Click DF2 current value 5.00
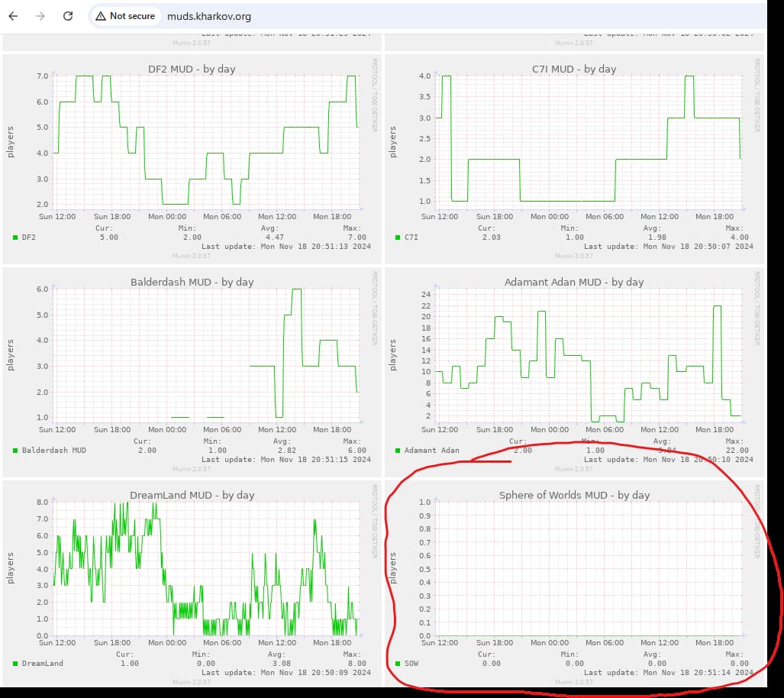 coord(109,238)
